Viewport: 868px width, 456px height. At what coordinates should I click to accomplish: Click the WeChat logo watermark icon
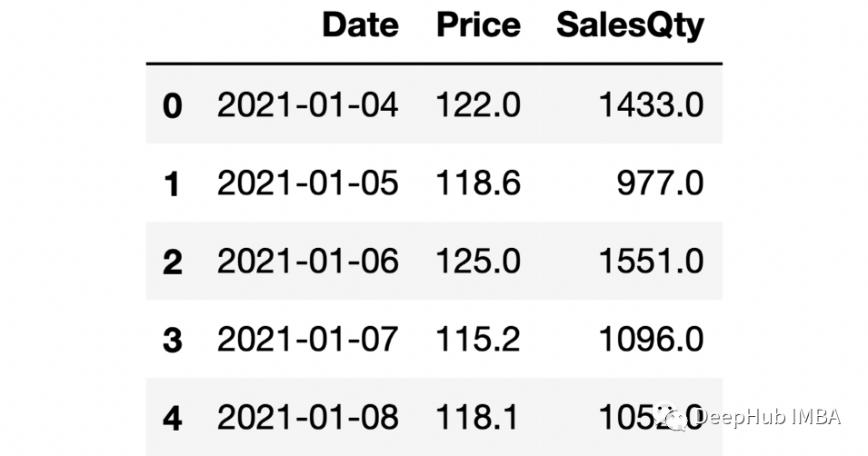670,417
